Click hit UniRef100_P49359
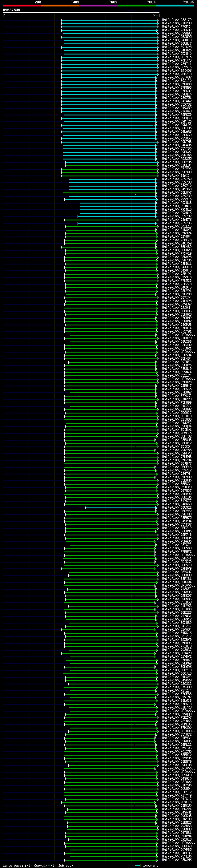The height and width of the screenshot is (868, 197). point(177,108)
